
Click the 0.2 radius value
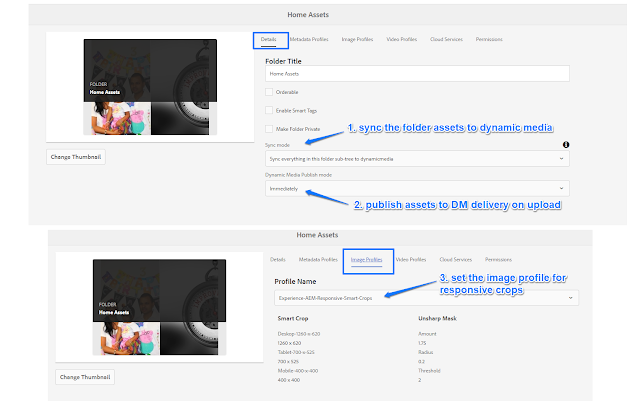[421, 362]
